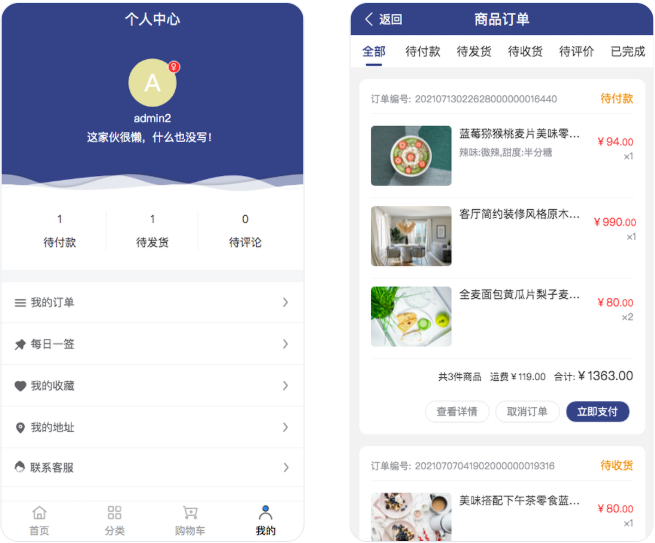Click the 查看详情 view details button
Screen dimensions: 655x543
point(457,411)
